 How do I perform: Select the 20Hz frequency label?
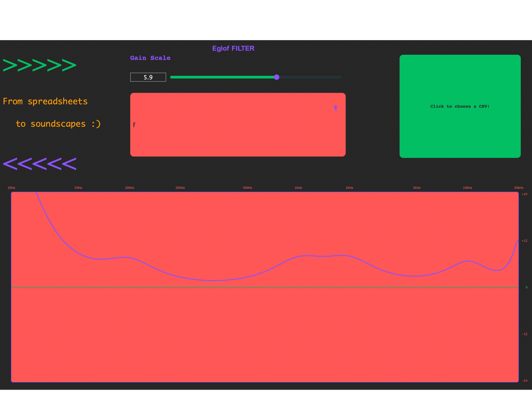pos(11,188)
